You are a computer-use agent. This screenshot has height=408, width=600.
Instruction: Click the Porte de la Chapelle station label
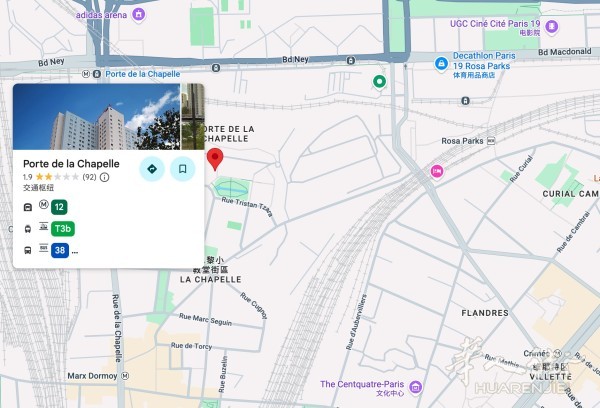pyautogui.click(x=142, y=74)
